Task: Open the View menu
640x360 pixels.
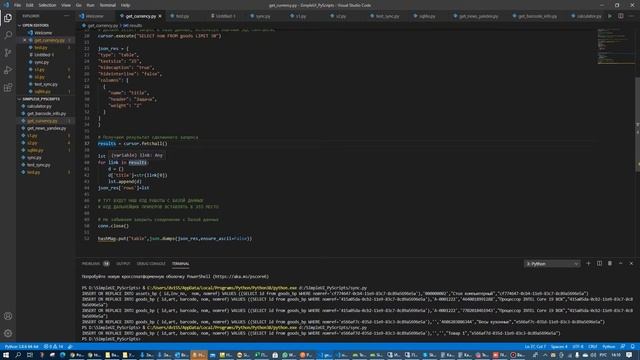Action: pos(66,5)
